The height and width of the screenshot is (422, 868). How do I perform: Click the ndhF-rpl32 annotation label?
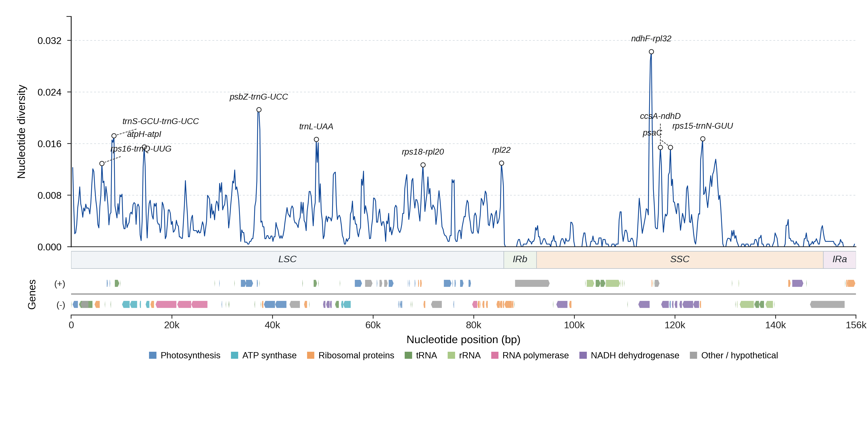[x=651, y=39]
